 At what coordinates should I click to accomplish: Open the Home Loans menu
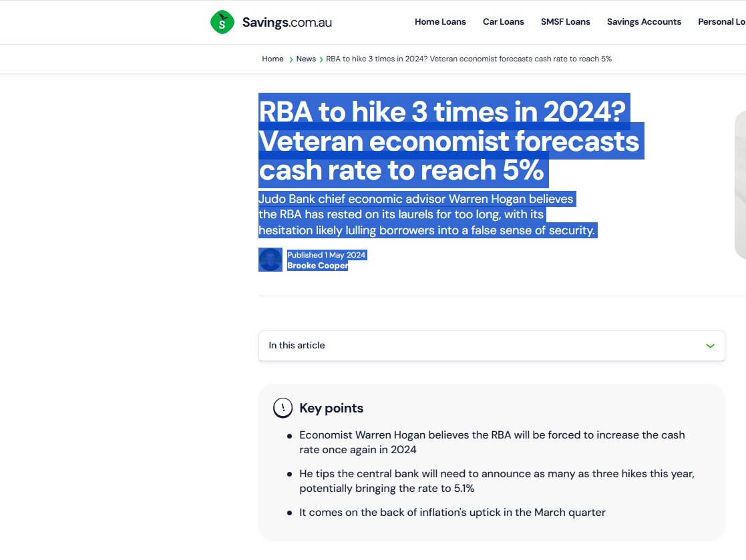point(440,22)
